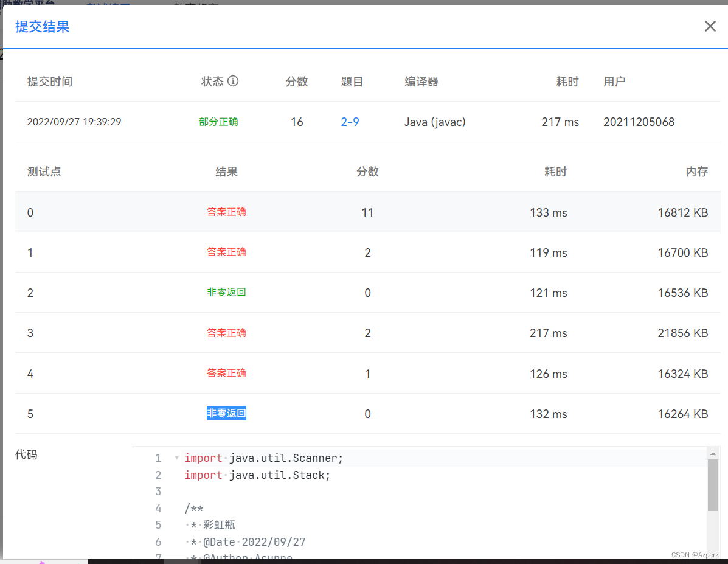Viewport: 728px width, 564px height.
Task: Click code line import java.util.Stack;
Action: click(257, 475)
